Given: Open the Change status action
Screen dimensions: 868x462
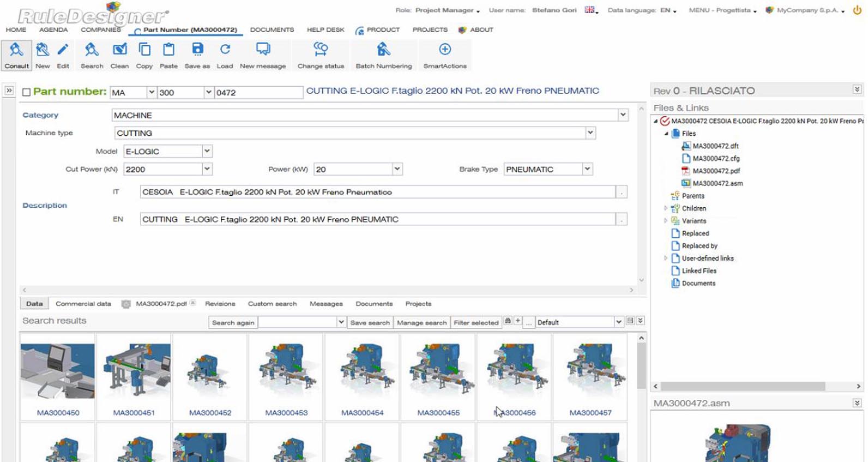Looking at the screenshot, I should (321, 55).
